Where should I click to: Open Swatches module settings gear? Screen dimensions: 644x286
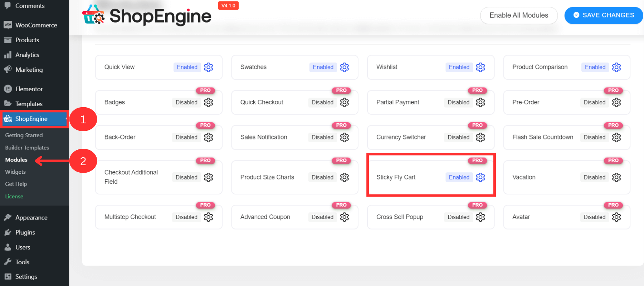(x=344, y=67)
